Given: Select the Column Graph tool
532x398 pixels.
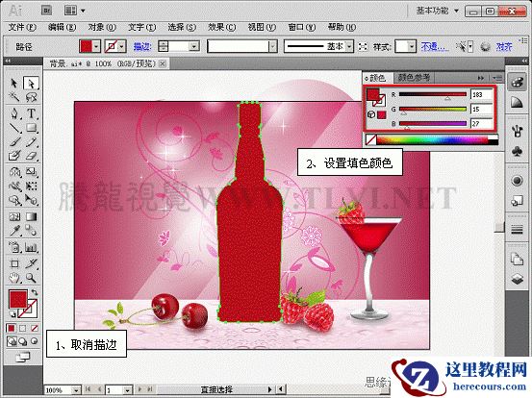Looking at the screenshot, I should [31, 247].
